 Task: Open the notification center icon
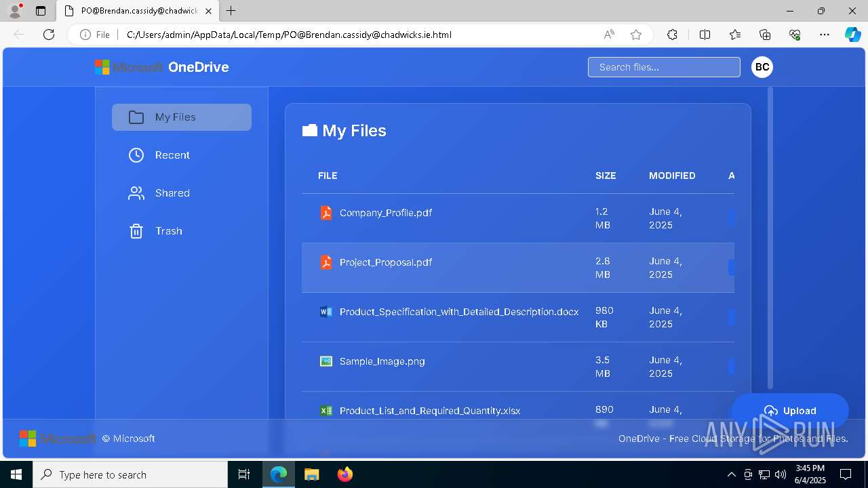tap(846, 474)
